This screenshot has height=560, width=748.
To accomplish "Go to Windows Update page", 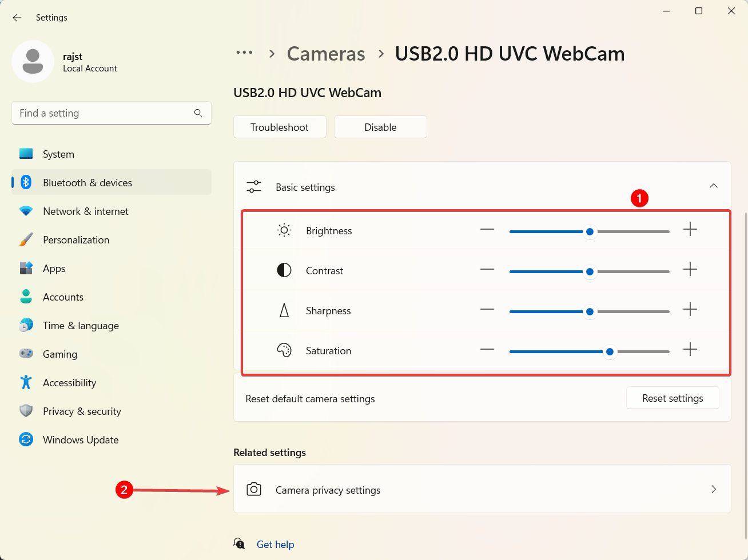I will (112, 439).
